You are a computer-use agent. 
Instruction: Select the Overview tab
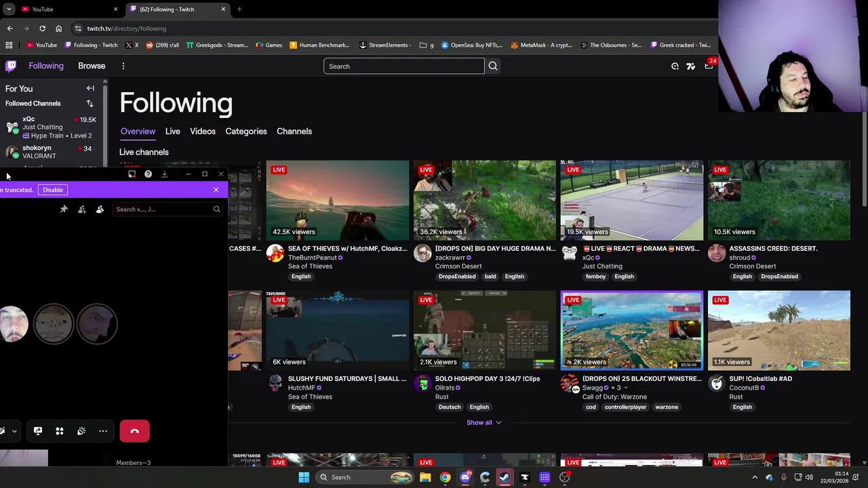click(138, 131)
